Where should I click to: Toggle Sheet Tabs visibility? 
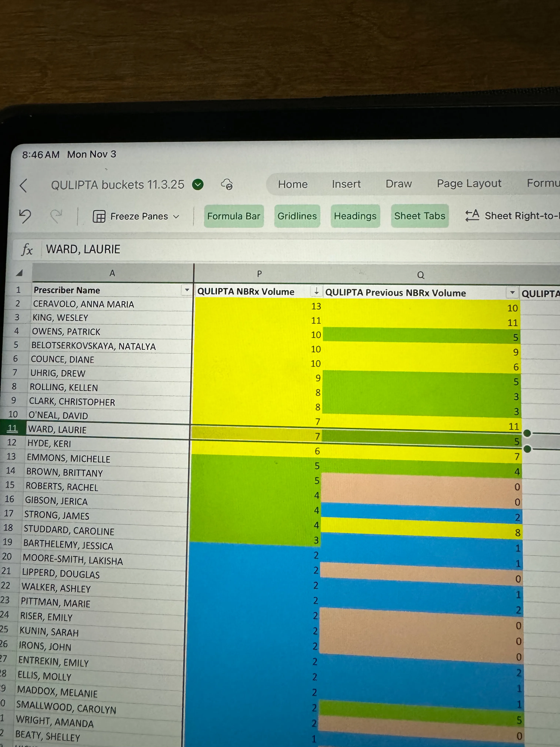tap(420, 216)
